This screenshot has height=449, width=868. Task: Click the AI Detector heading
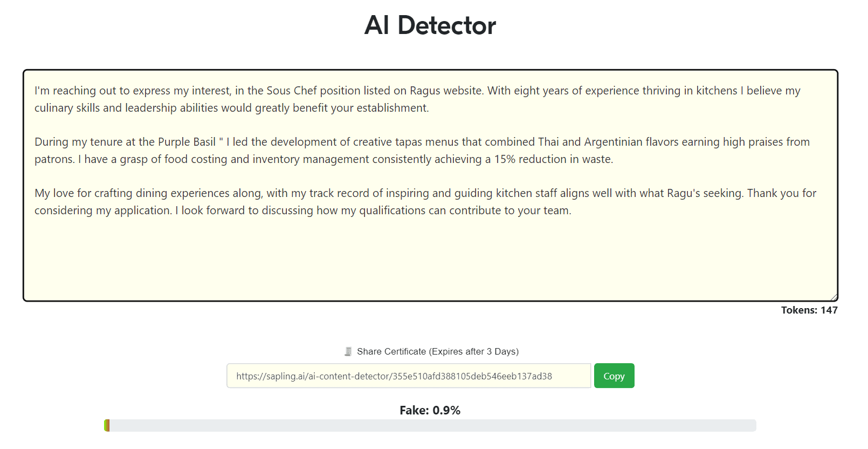(430, 25)
